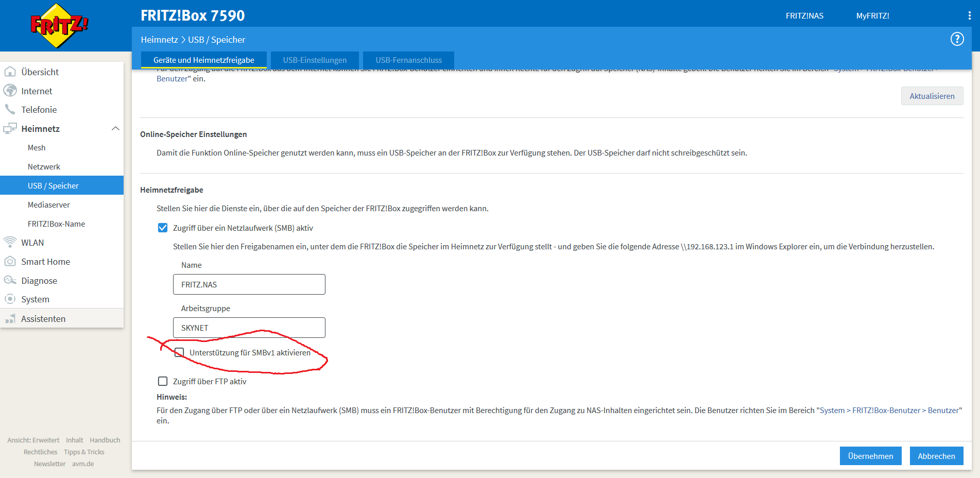Click the Übersicht house icon
This screenshot has width=980, height=478.
click(10, 72)
